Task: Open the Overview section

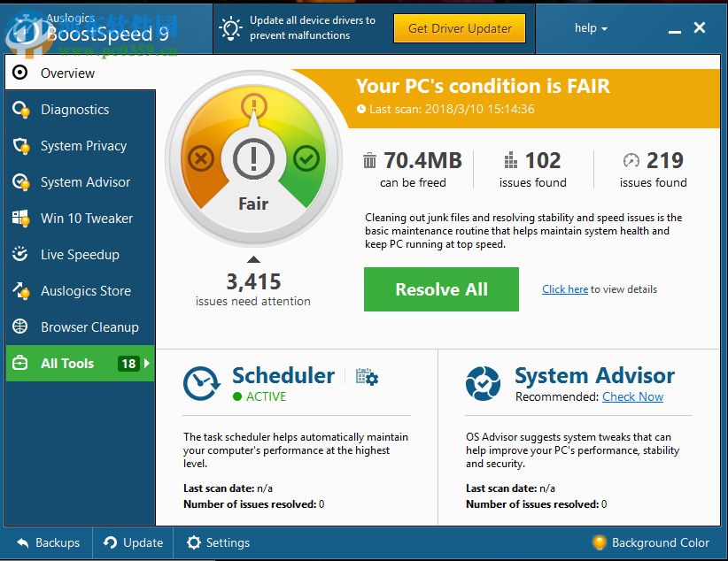Action: (x=81, y=73)
